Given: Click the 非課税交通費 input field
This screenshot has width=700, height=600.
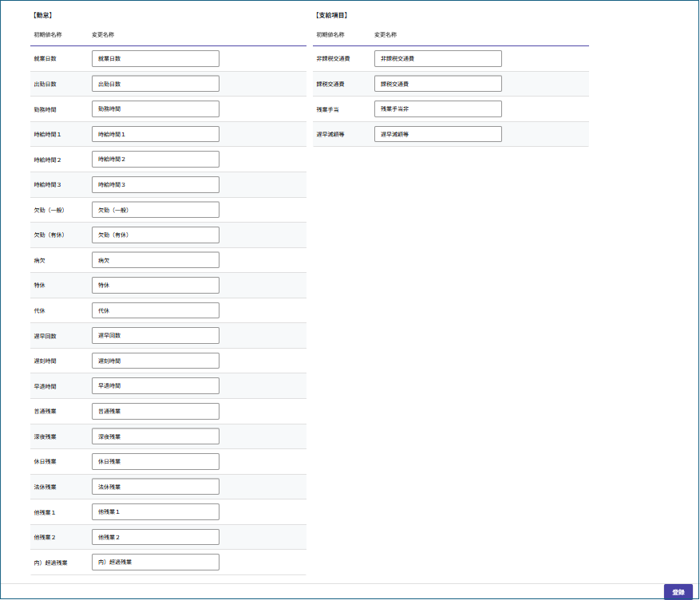Looking at the screenshot, I should point(437,59).
